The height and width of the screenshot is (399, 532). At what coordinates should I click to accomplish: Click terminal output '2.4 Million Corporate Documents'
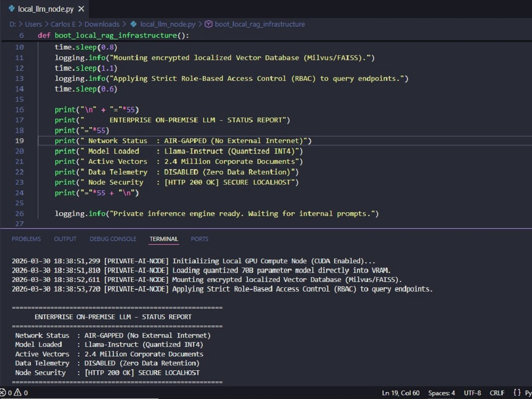coord(144,354)
